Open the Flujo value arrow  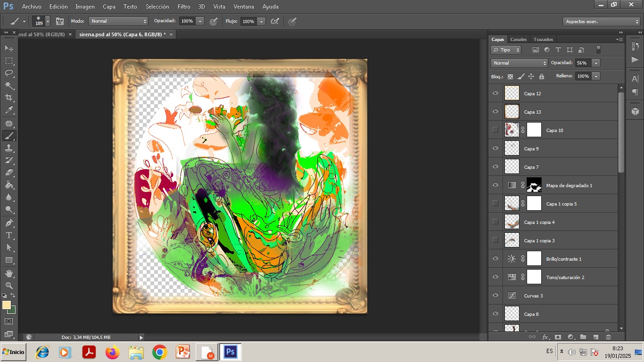(261, 21)
